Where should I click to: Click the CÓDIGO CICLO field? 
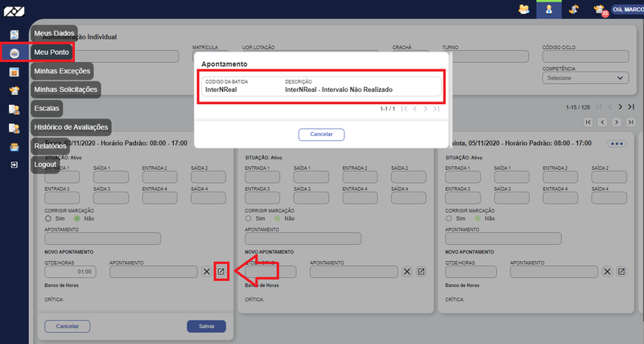point(585,56)
